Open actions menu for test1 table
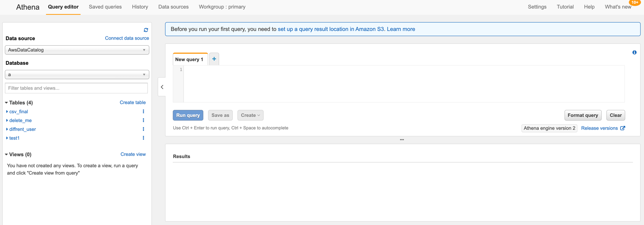Viewport: 644px width, 225px height. (143, 138)
